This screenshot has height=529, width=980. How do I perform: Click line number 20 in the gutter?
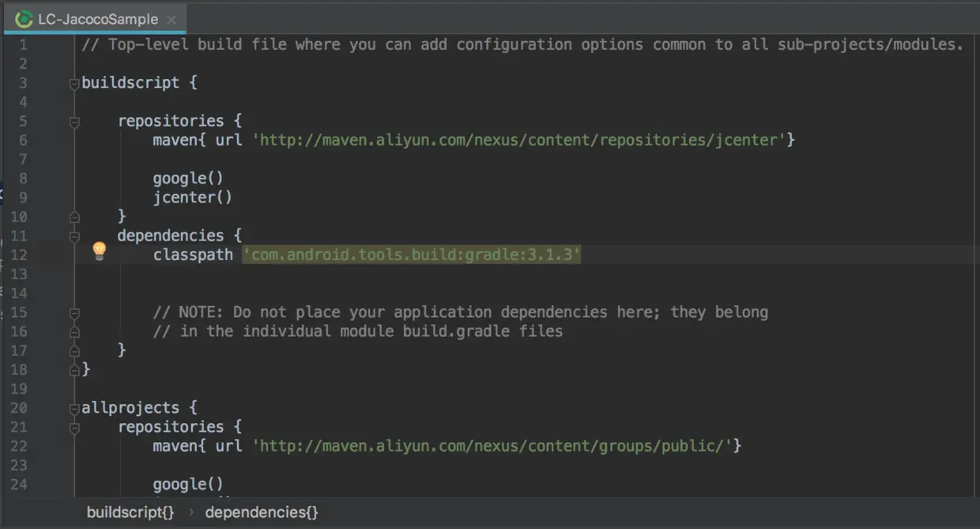(19, 408)
